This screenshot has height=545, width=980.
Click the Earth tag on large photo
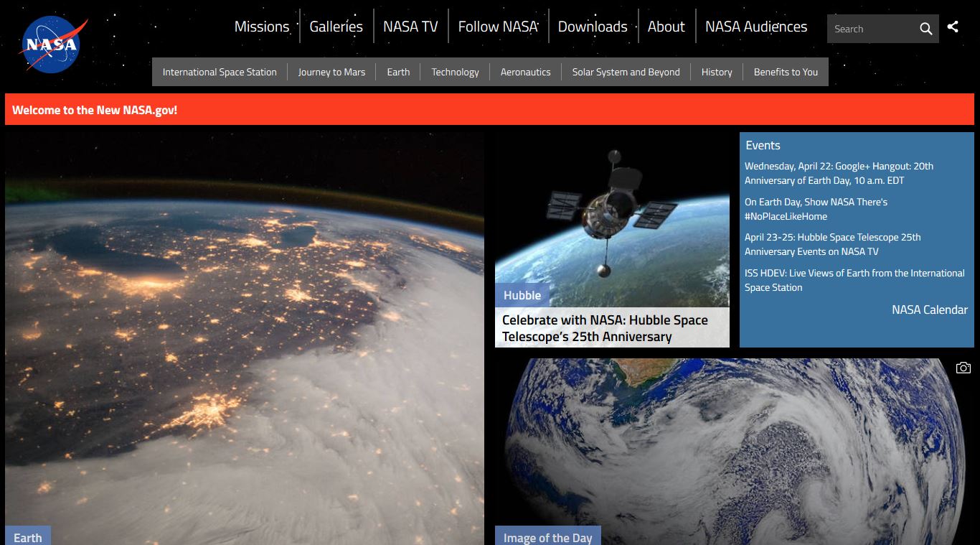coord(28,536)
